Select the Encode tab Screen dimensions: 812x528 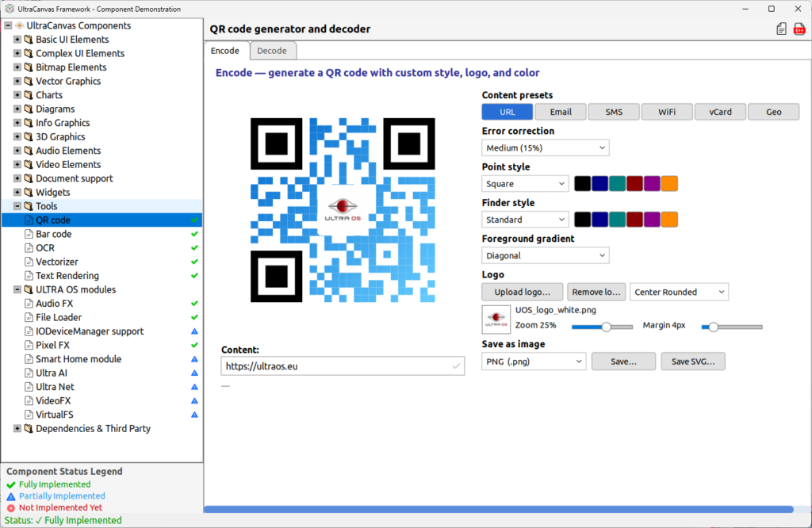(x=225, y=51)
